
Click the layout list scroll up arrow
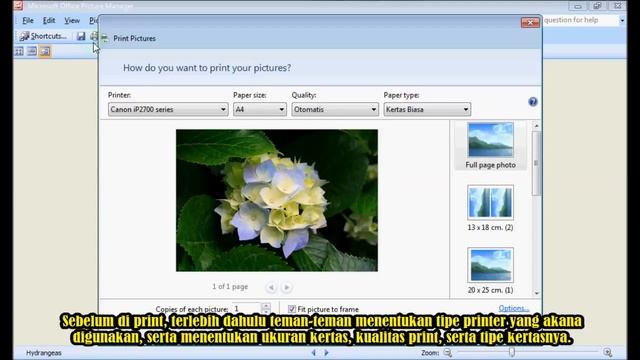coord(536,126)
